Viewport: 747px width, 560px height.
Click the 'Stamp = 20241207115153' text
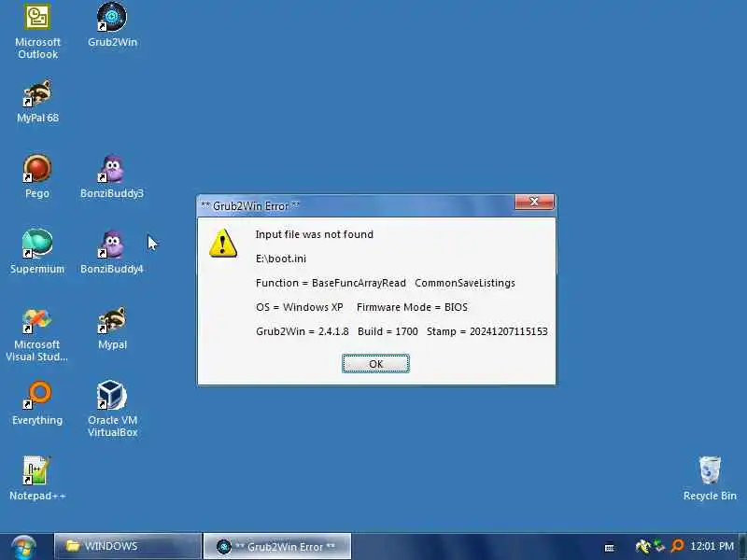(x=486, y=331)
